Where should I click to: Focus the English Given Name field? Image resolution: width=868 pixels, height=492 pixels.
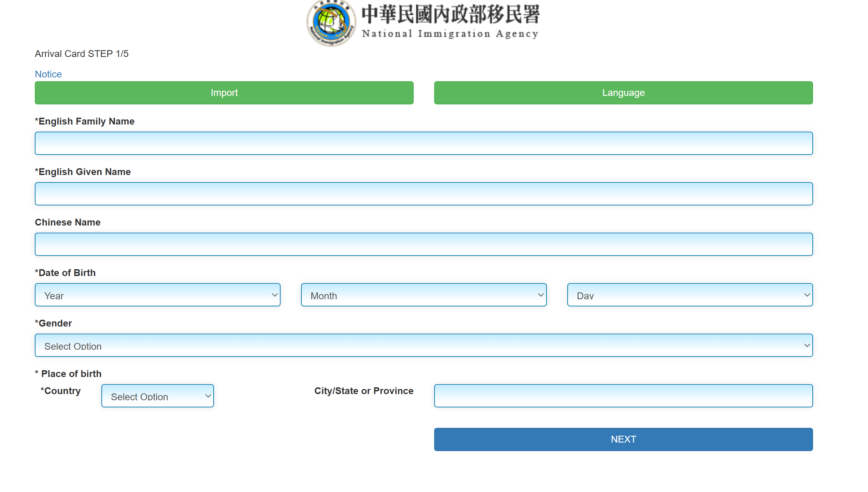[424, 194]
